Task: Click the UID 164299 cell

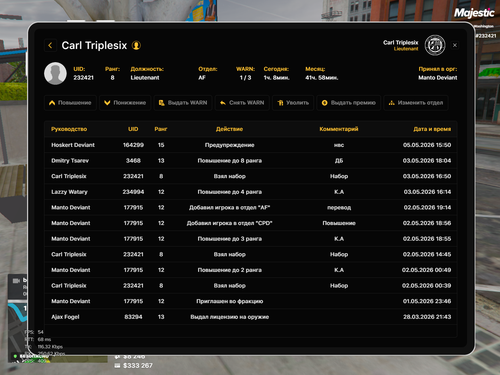Action: pos(133,145)
